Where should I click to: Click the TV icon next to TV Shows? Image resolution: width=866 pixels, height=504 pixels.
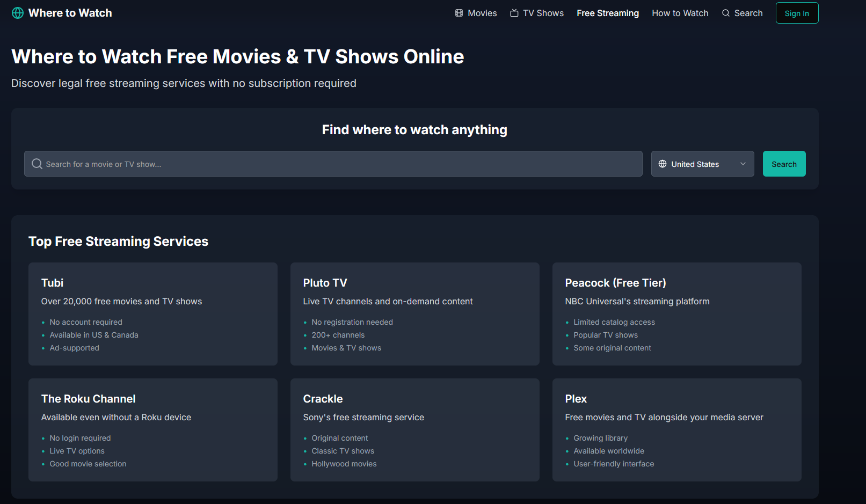[x=514, y=12]
